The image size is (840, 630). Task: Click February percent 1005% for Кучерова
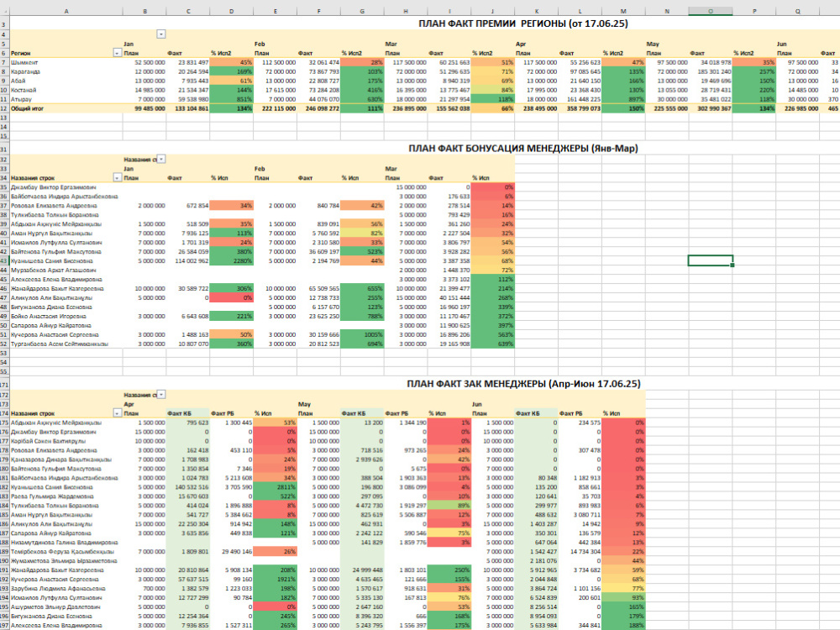(362, 334)
